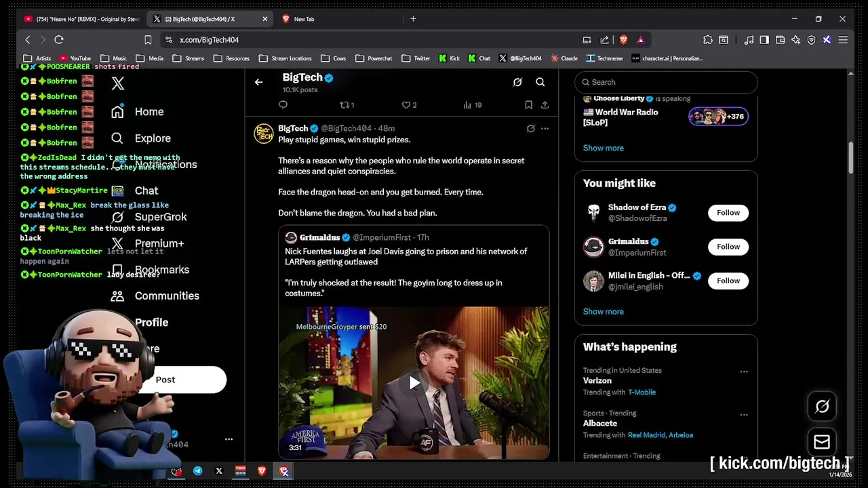Image resolution: width=868 pixels, height=488 pixels.
Task: Open the Verizon trending topic
Action: [x=597, y=381]
